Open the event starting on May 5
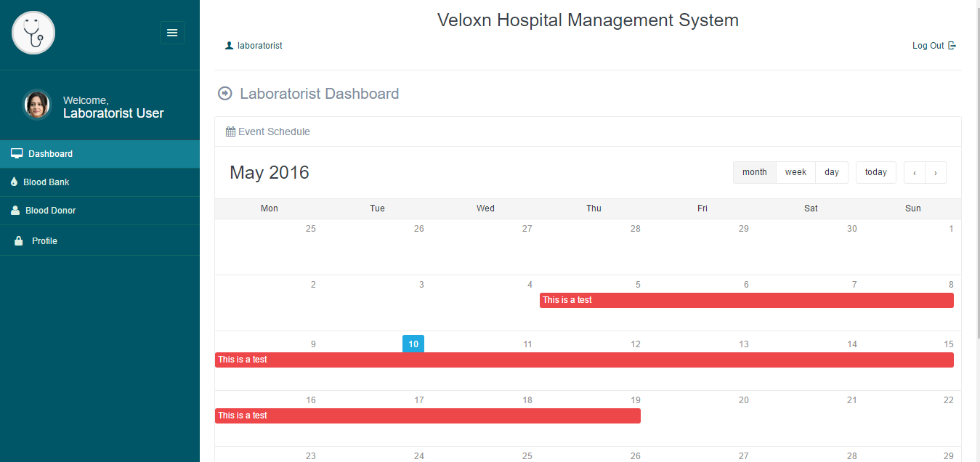Image resolution: width=980 pixels, height=462 pixels. coord(746,301)
